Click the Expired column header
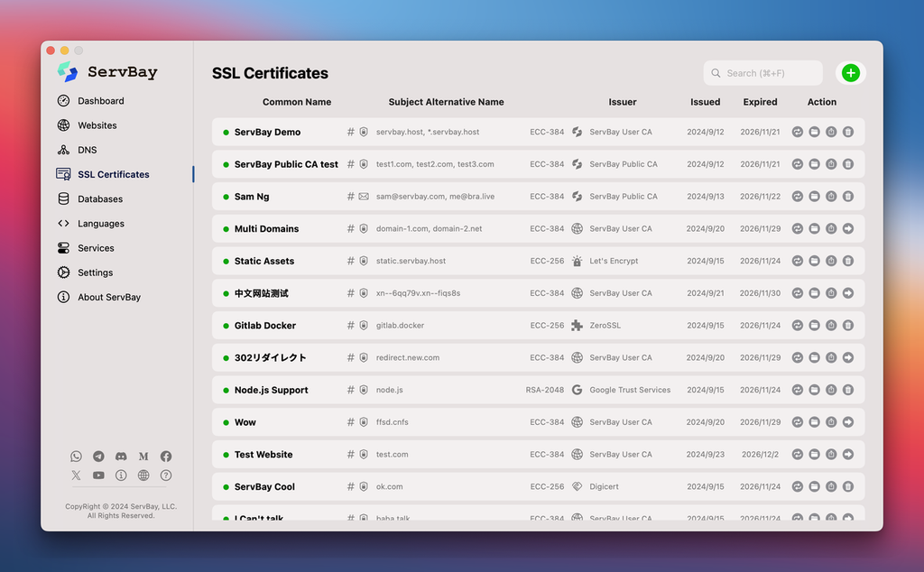 [x=760, y=102]
